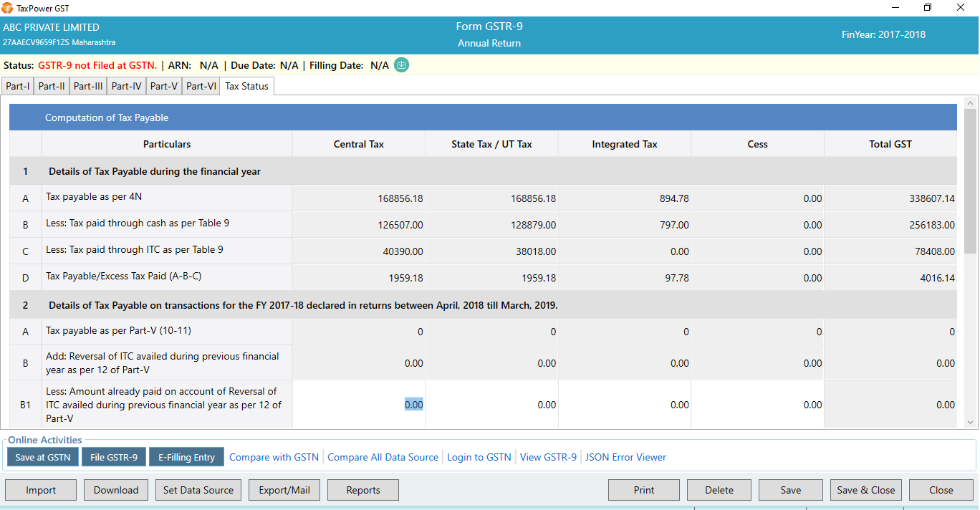Image resolution: width=980 pixels, height=510 pixels.
Task: Click the scrollbar down arrow
Action: (x=971, y=423)
